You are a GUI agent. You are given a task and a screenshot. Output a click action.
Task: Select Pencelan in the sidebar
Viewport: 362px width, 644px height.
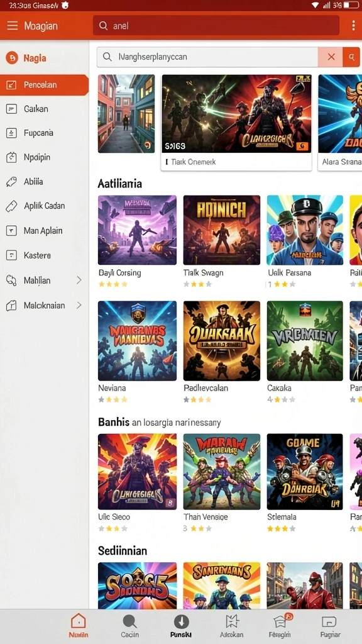pyautogui.click(x=44, y=85)
